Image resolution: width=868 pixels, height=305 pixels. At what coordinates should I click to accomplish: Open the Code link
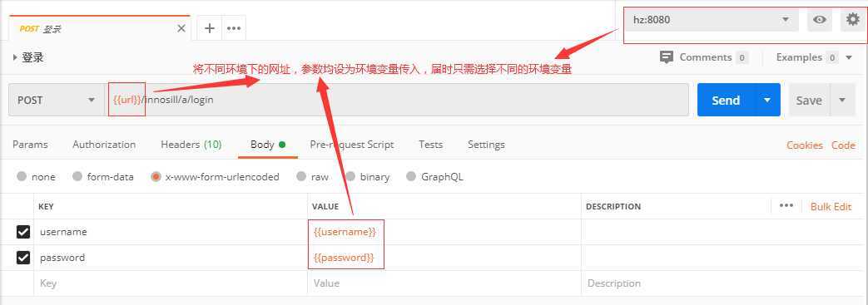tap(843, 145)
